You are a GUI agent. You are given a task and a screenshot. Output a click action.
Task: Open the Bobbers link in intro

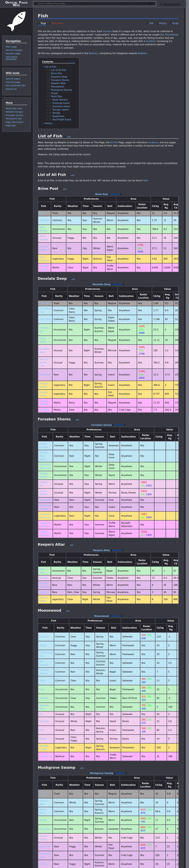[142, 53]
